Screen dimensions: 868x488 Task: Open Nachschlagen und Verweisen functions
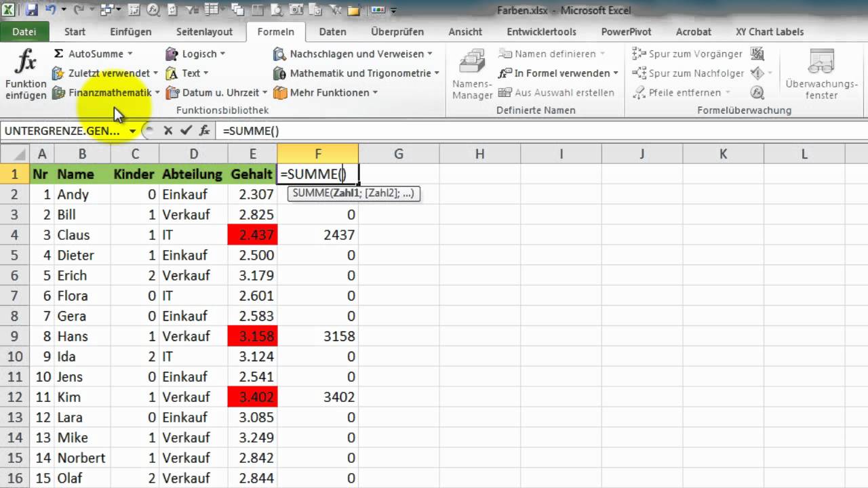click(353, 54)
